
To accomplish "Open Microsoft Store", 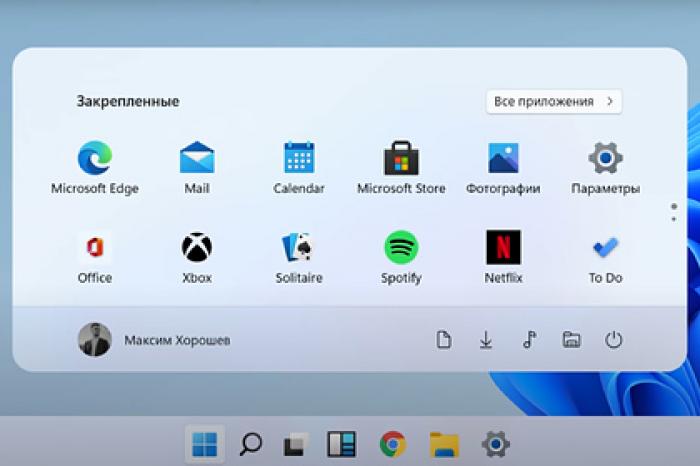I will point(401,168).
